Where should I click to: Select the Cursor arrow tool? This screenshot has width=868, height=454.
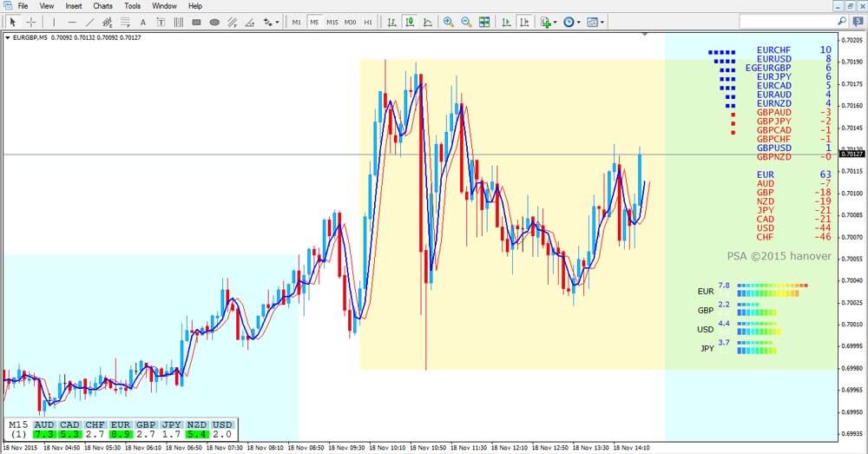tap(13, 23)
